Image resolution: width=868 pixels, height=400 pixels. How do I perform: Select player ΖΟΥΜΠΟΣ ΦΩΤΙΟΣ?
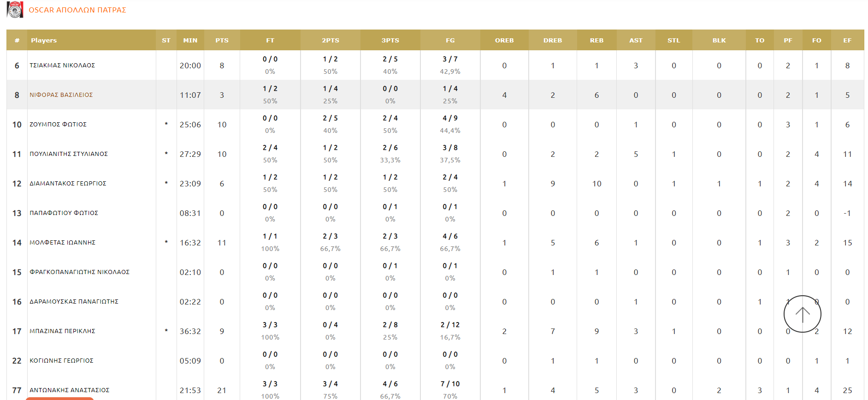tap(58, 125)
